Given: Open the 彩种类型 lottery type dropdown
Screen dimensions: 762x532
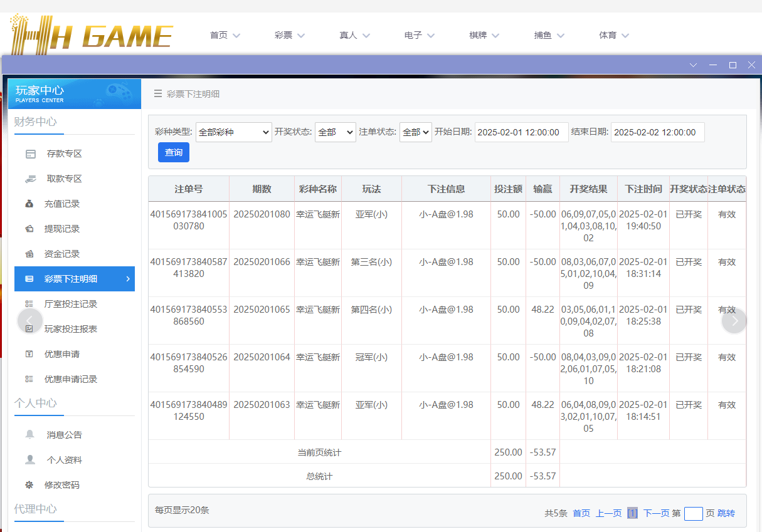Looking at the screenshot, I should (233, 132).
